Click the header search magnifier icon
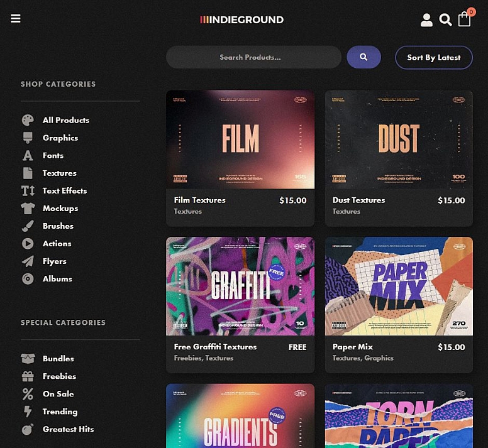 [x=445, y=20]
